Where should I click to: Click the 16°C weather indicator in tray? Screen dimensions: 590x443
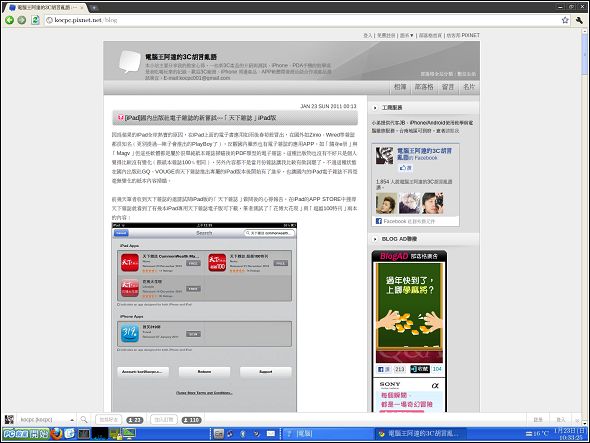pyautogui.click(x=537, y=434)
